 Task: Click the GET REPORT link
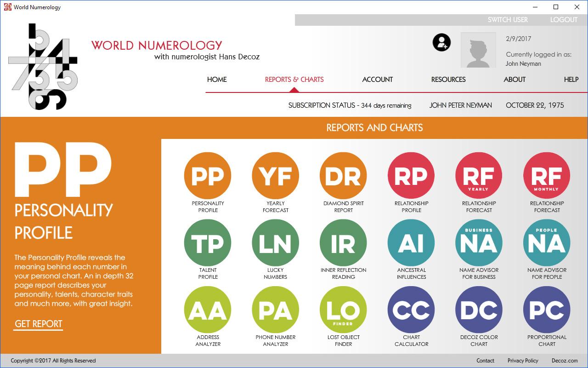click(38, 324)
